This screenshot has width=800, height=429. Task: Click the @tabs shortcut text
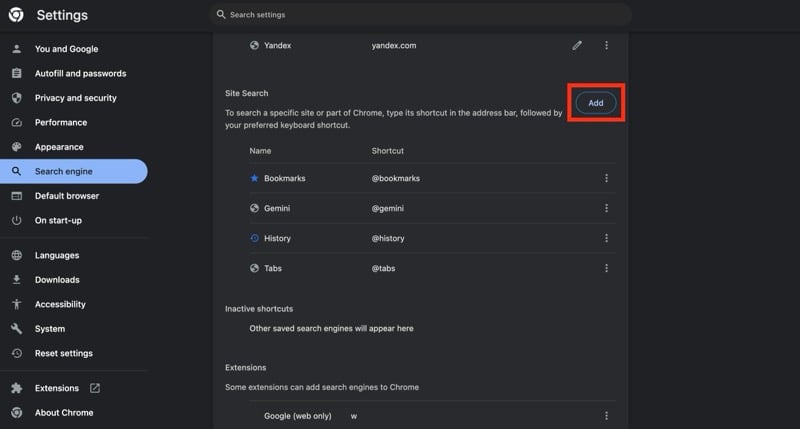(384, 268)
